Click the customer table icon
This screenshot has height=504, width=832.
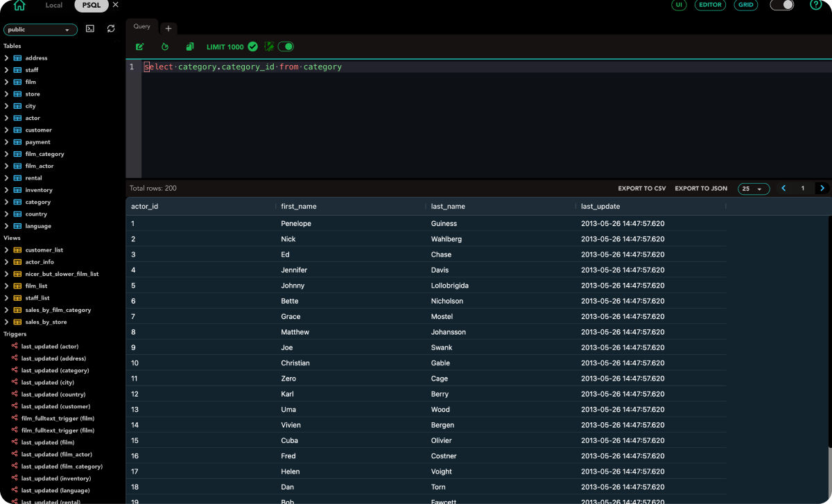17,130
